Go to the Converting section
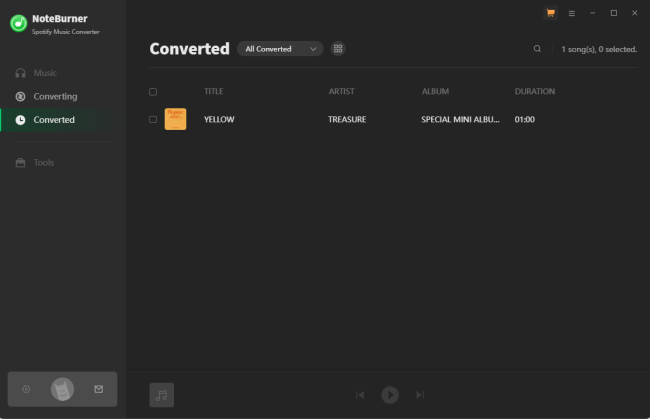 click(55, 97)
